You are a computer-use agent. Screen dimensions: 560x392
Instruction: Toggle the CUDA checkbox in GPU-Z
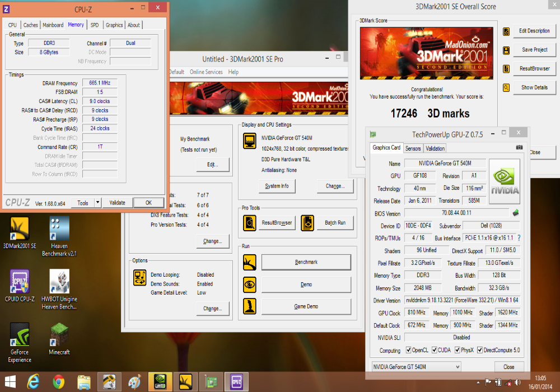435,350
